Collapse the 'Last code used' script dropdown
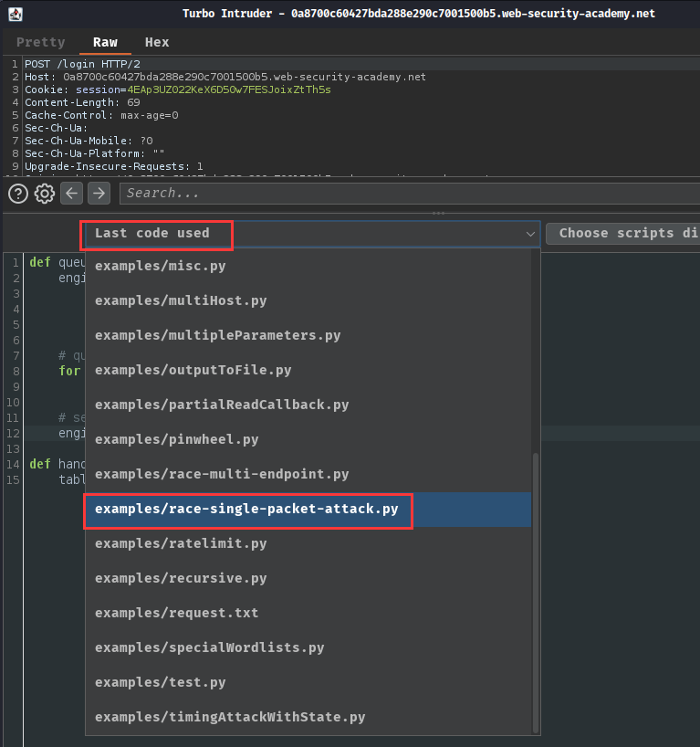 pyautogui.click(x=312, y=234)
